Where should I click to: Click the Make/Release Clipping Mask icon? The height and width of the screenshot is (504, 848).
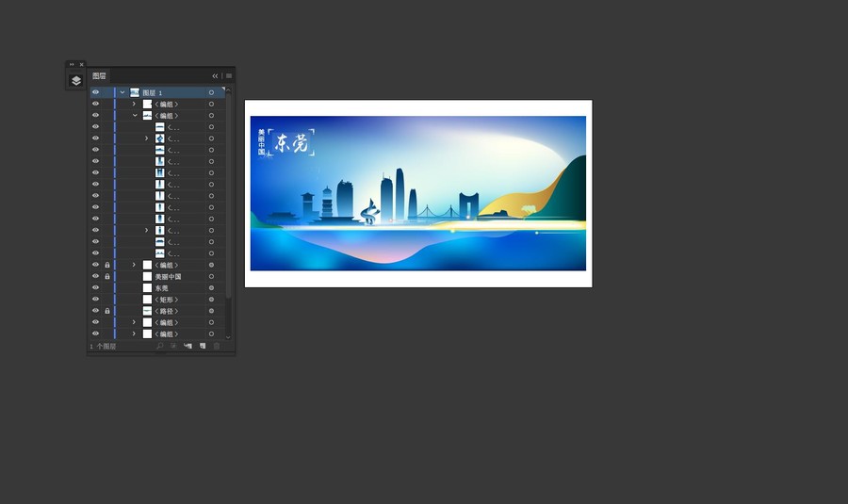point(173,346)
